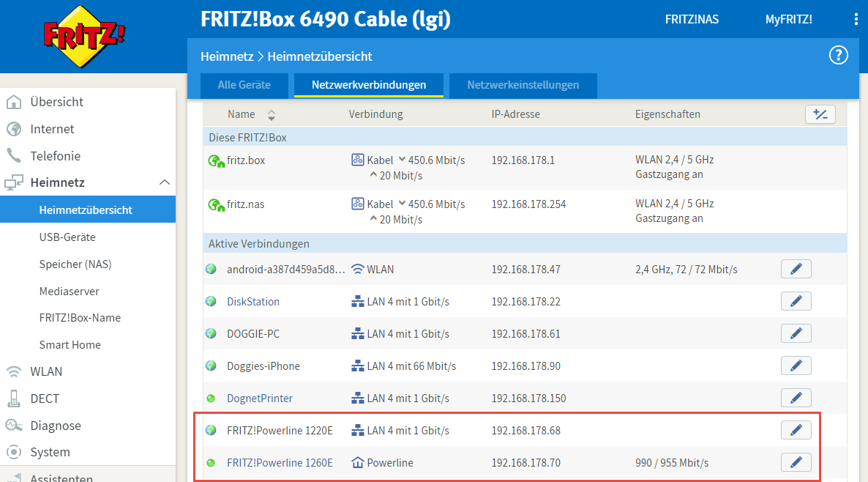The height and width of the screenshot is (482, 868).
Task: Click the plus/minus column settings button
Action: tap(820, 115)
